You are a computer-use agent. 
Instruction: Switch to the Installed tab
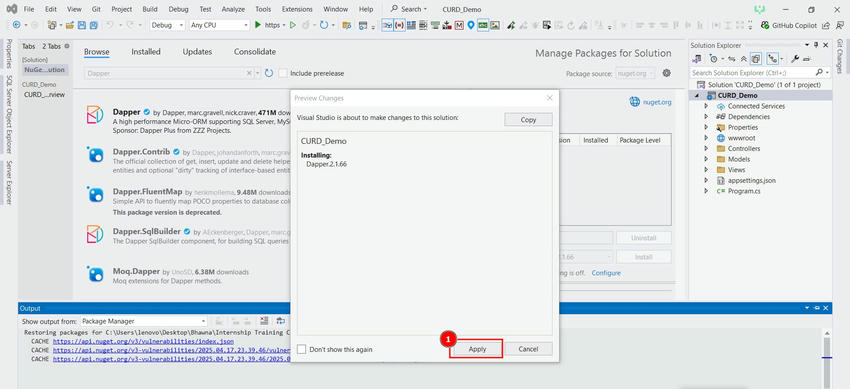click(146, 51)
